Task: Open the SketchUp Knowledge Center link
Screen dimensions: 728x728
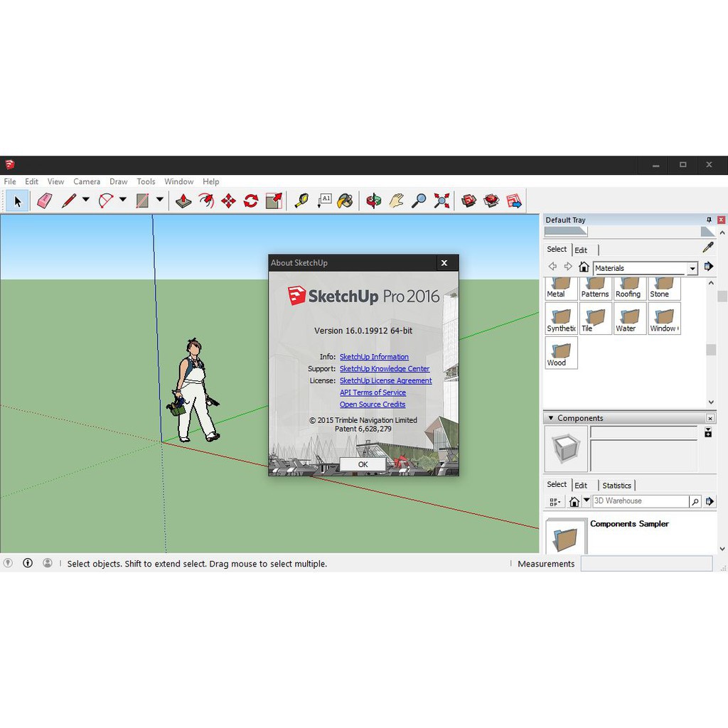Action: [385, 369]
